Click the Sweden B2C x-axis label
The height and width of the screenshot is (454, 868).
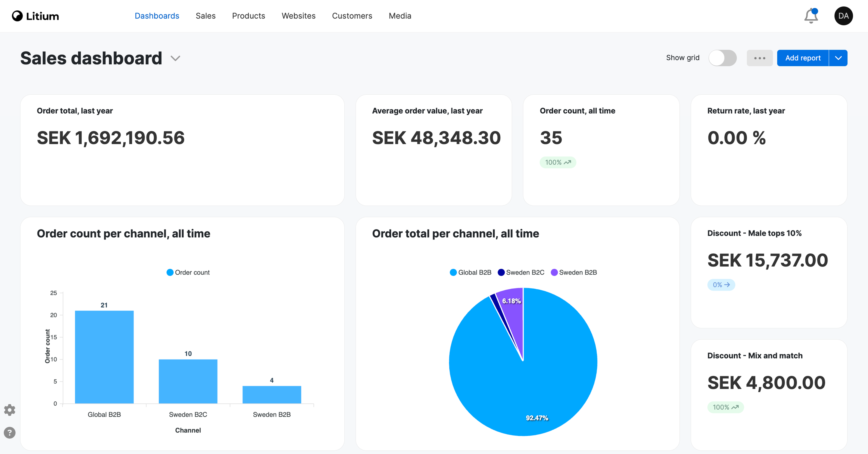click(x=188, y=414)
